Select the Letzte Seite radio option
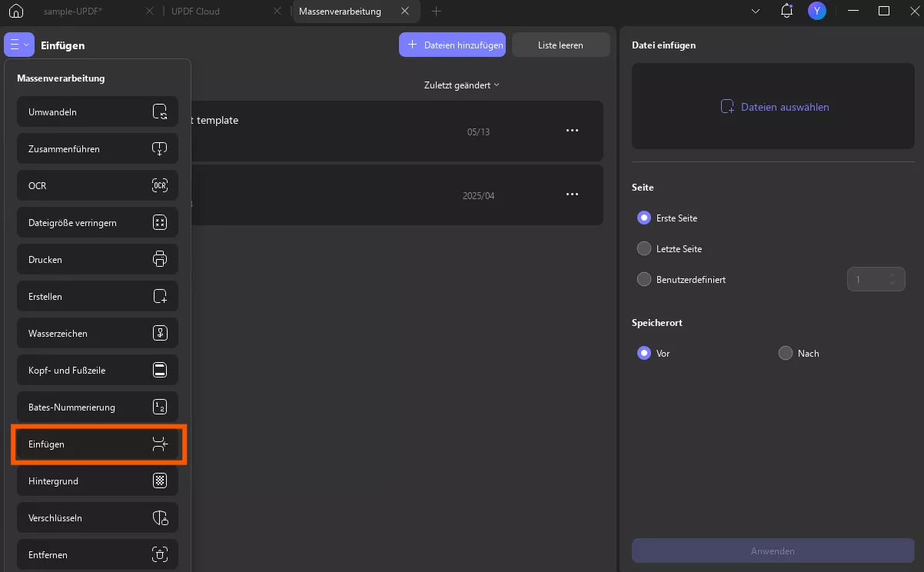Viewport: 924px width, 572px height. (644, 249)
